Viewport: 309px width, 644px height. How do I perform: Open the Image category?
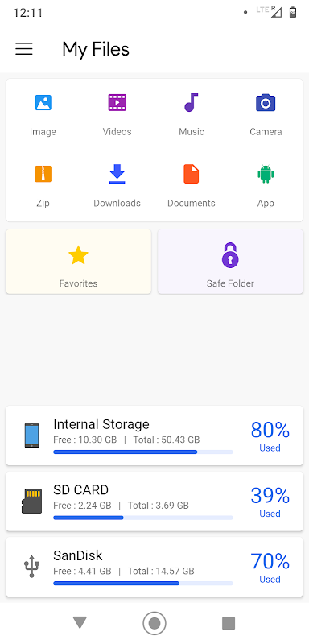tap(43, 114)
